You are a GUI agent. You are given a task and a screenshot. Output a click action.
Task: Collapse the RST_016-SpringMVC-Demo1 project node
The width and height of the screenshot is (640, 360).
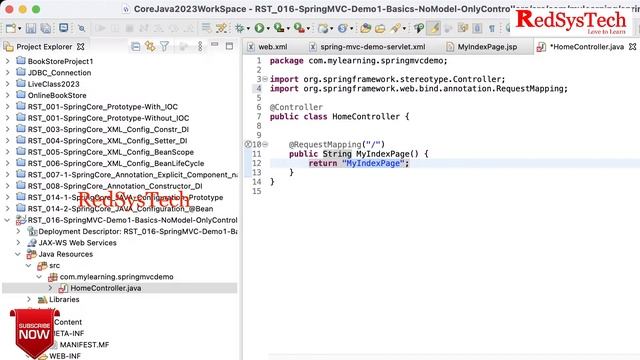tap(7, 220)
